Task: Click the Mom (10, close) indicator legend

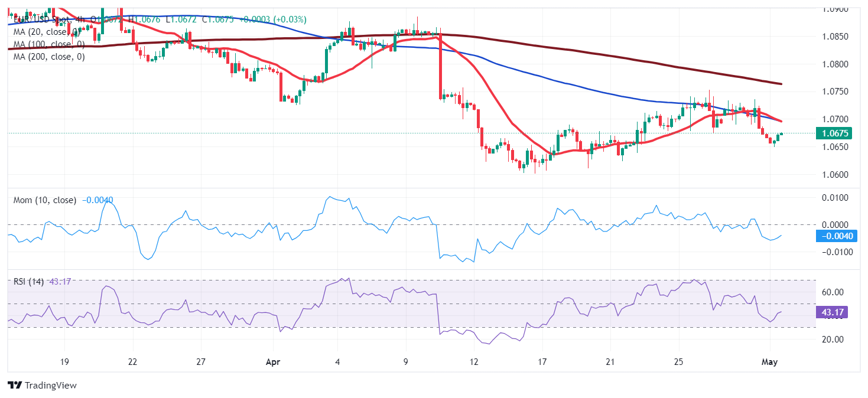Action: (45, 200)
